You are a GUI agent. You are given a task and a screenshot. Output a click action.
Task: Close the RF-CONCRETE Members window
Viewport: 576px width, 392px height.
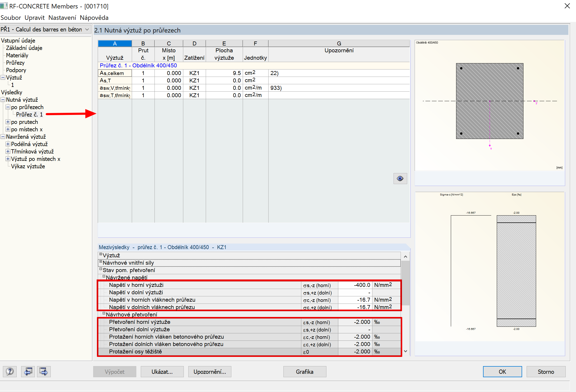[567, 6]
